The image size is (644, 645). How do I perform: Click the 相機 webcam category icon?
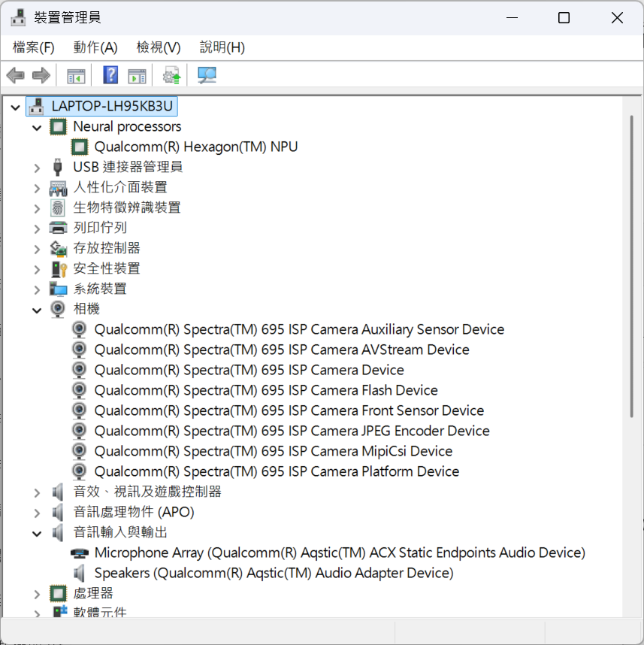coord(58,309)
